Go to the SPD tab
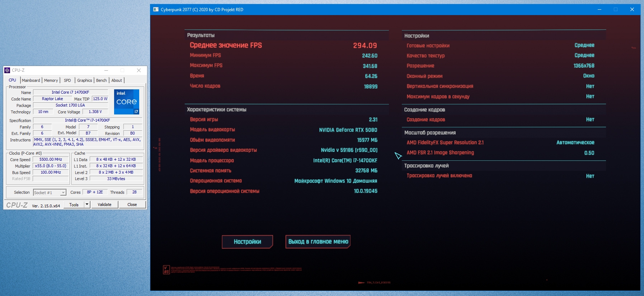Viewport: 644px width, 296px height. [x=67, y=80]
